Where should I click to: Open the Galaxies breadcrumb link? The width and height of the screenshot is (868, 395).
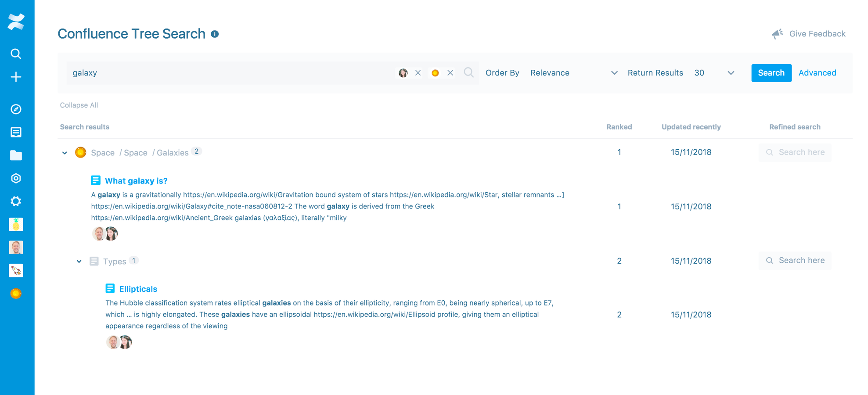pos(173,153)
